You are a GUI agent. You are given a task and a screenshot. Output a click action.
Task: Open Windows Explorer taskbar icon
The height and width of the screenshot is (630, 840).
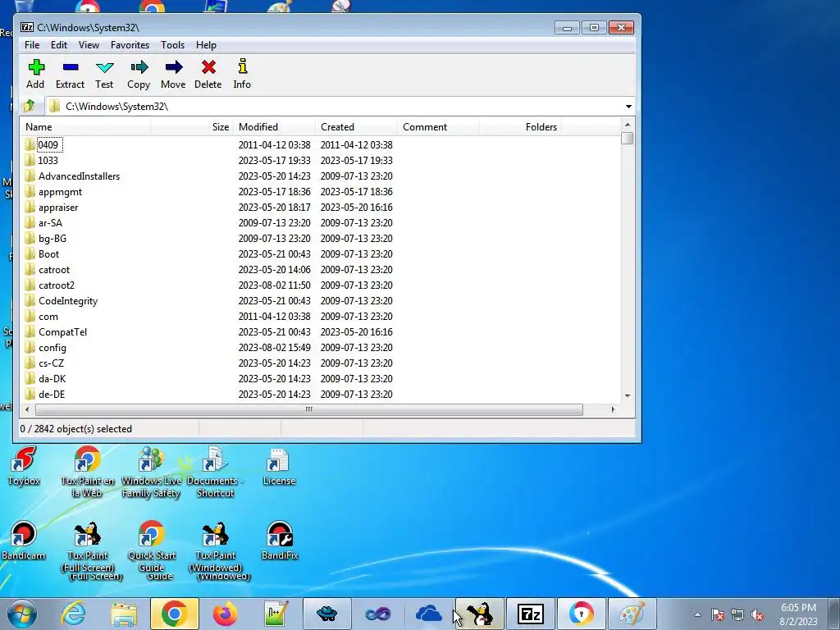[124, 614]
